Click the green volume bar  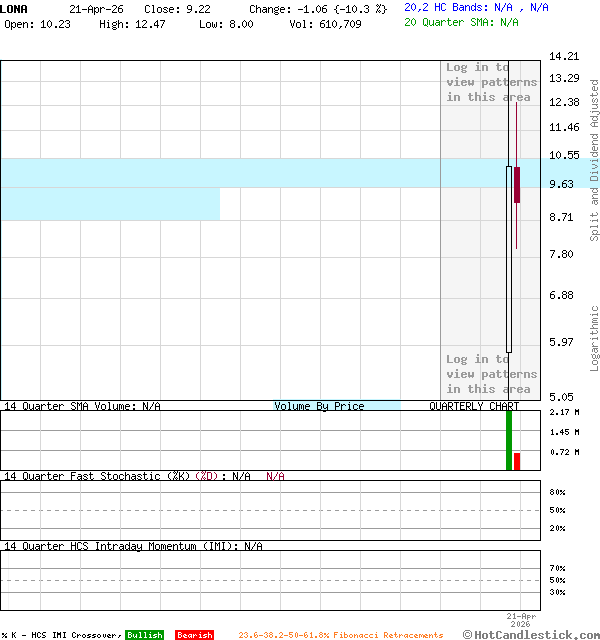(x=509, y=440)
